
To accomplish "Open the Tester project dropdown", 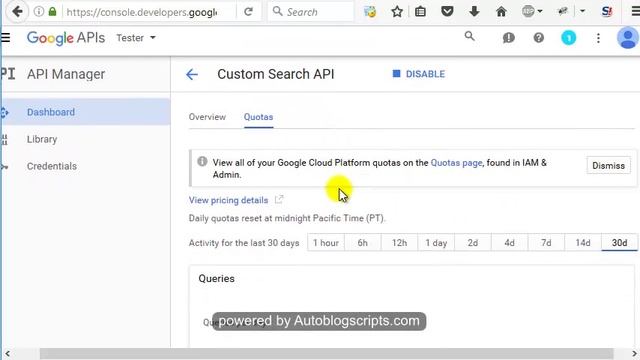I will coord(136,38).
